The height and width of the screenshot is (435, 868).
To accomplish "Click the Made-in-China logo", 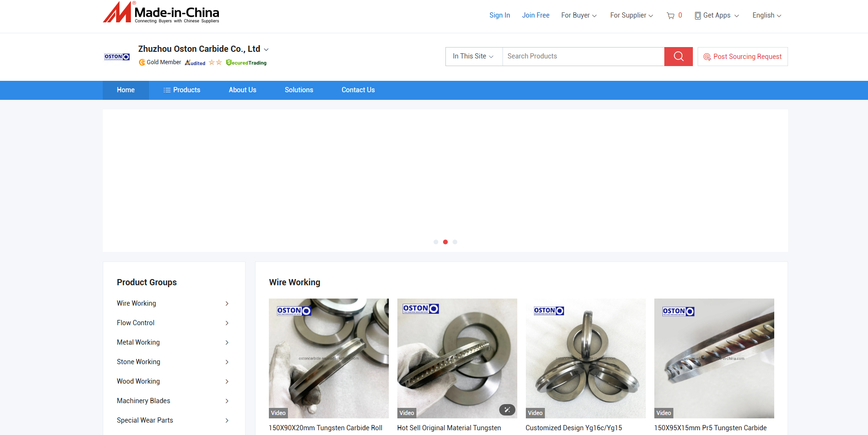I will pyautogui.click(x=161, y=12).
